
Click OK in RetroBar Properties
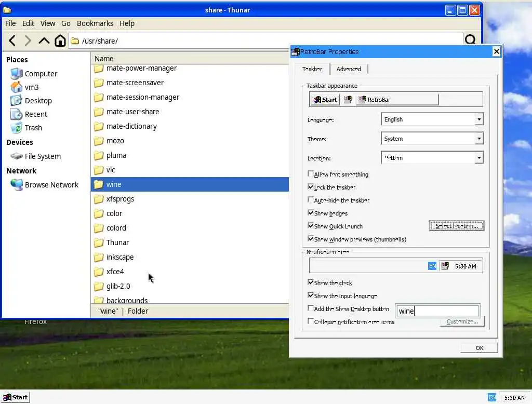point(480,348)
